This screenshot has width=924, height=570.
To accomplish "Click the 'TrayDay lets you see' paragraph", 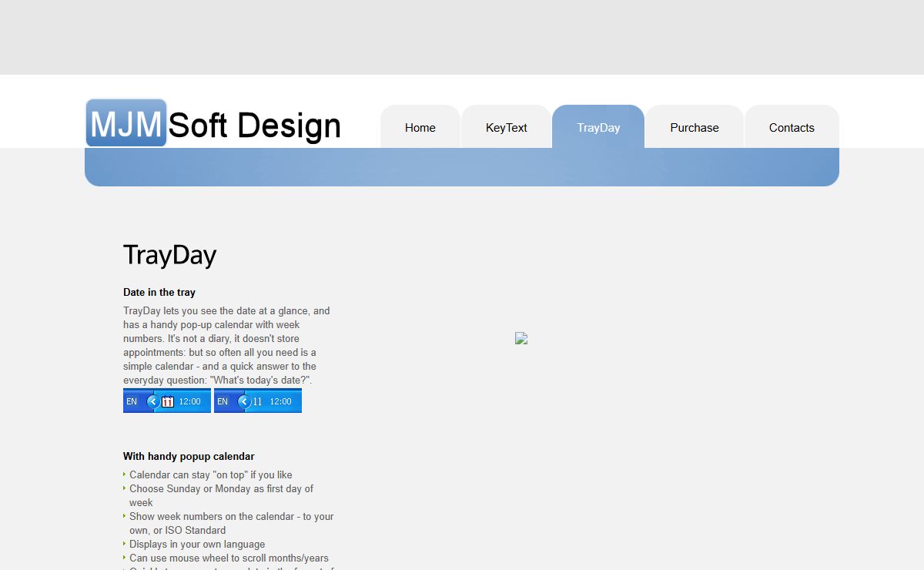I will (x=227, y=346).
